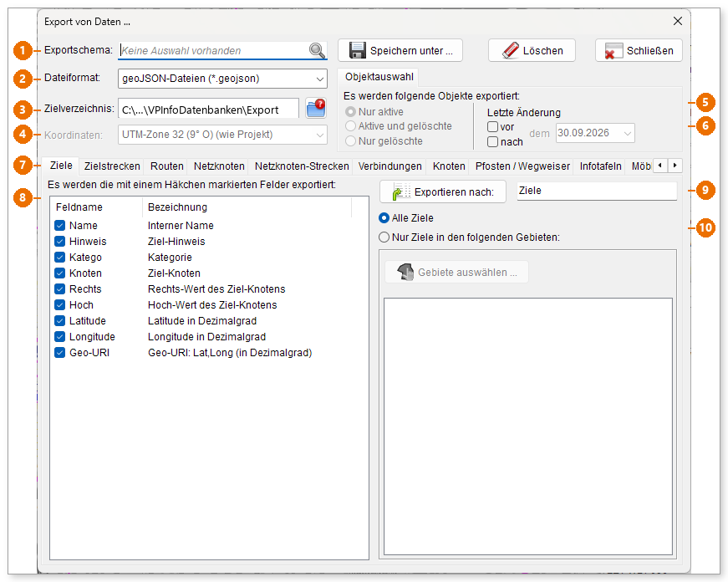
Task: Uncheck the Hinweis field checkbox
Action: tap(59, 241)
